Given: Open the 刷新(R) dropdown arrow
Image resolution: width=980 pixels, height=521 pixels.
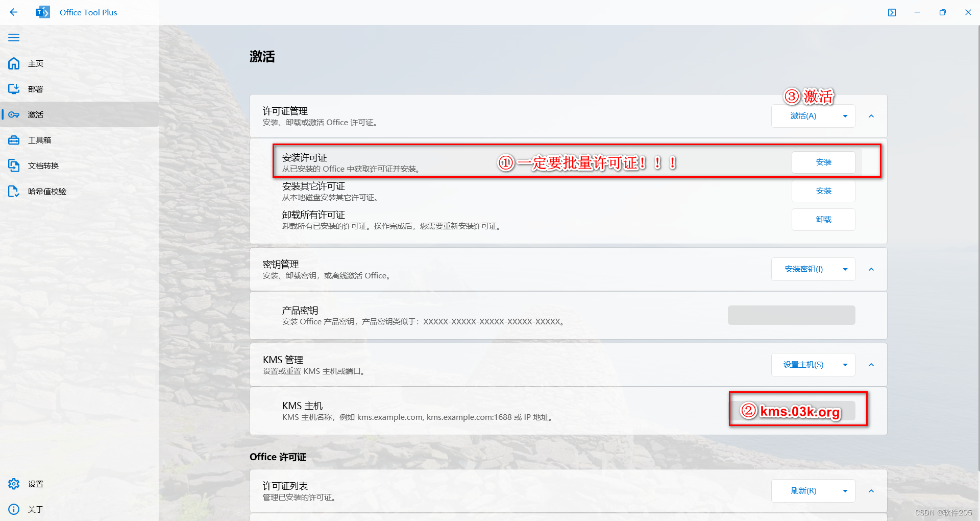Looking at the screenshot, I should [x=845, y=491].
